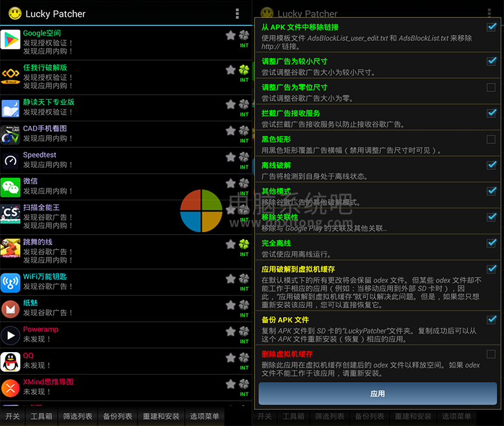Open the three-dot overflow menu in Lucky Patcher
Screen dimensions: 504x426
pos(237,14)
